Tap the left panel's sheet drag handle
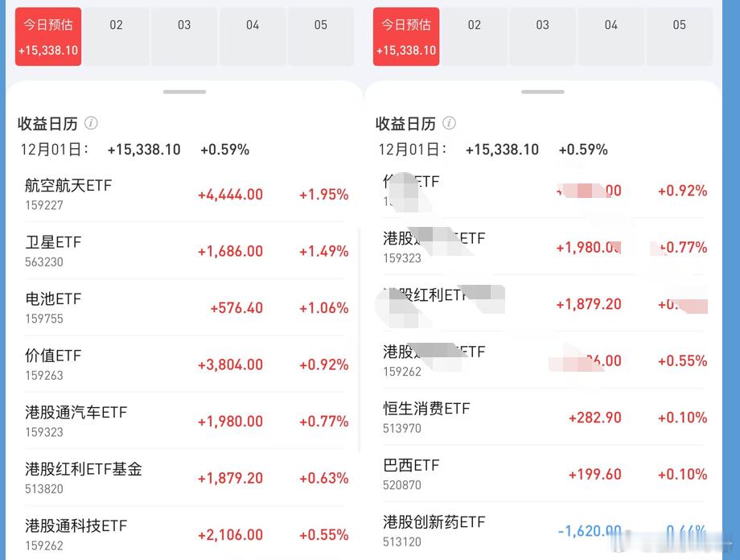This screenshot has width=740, height=560. [184, 92]
